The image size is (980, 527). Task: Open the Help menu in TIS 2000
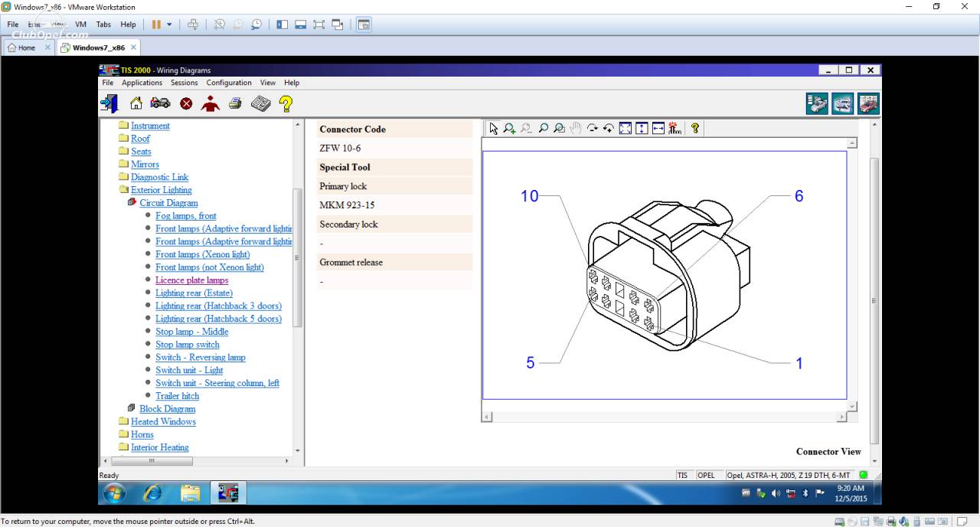[292, 83]
